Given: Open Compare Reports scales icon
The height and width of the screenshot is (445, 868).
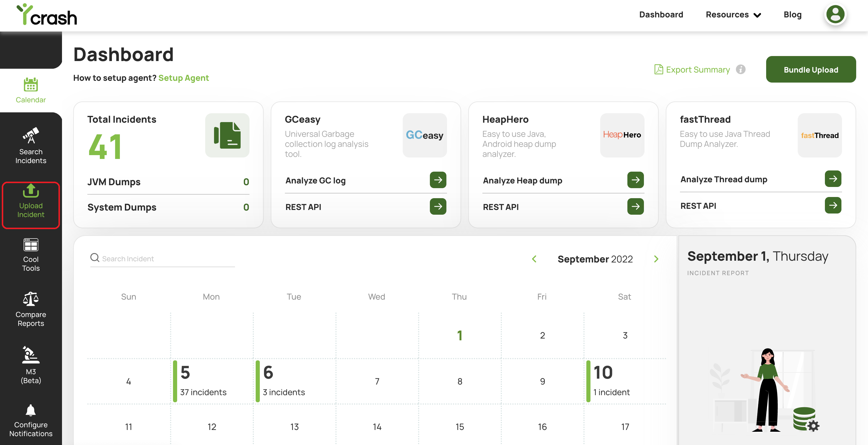Looking at the screenshot, I should pos(31,299).
